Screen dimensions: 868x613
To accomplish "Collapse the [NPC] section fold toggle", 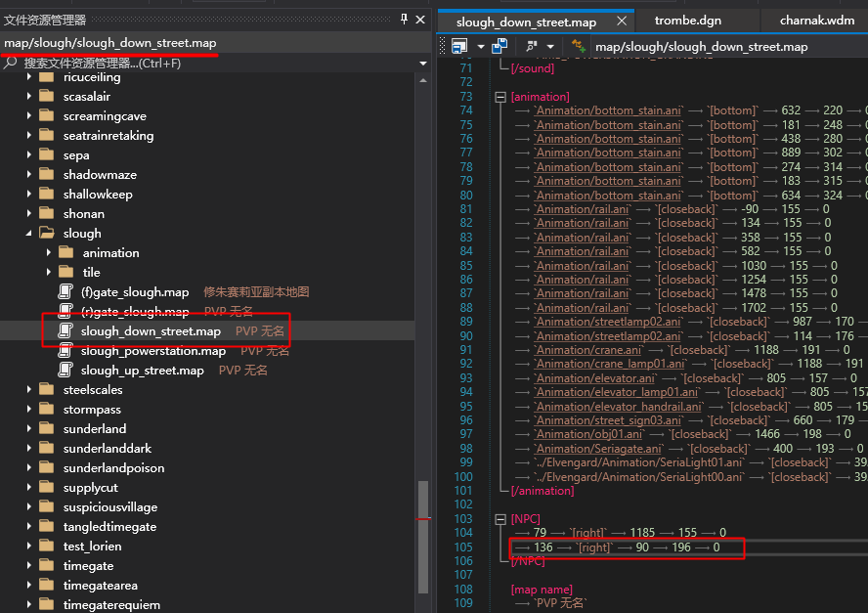I will pyautogui.click(x=500, y=519).
